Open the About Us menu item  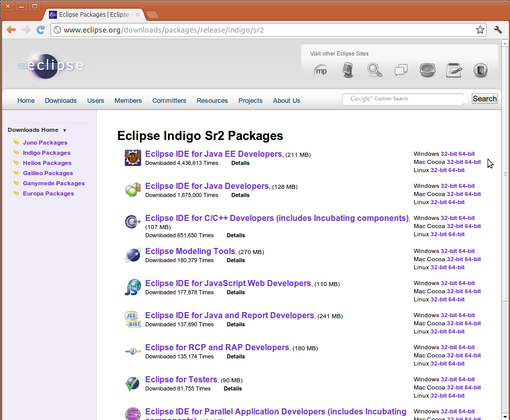tap(286, 101)
